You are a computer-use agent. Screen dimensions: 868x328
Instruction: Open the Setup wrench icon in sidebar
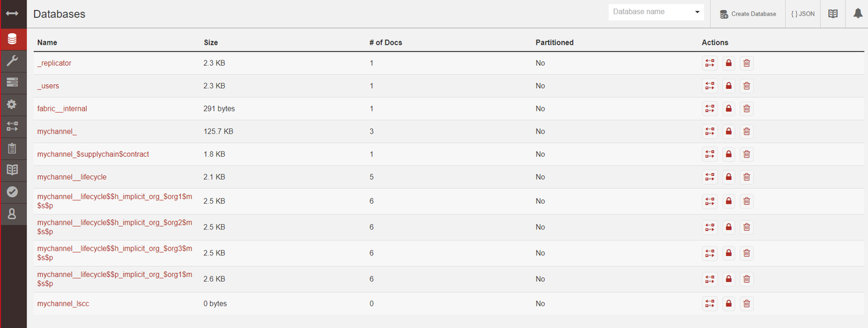pos(12,61)
